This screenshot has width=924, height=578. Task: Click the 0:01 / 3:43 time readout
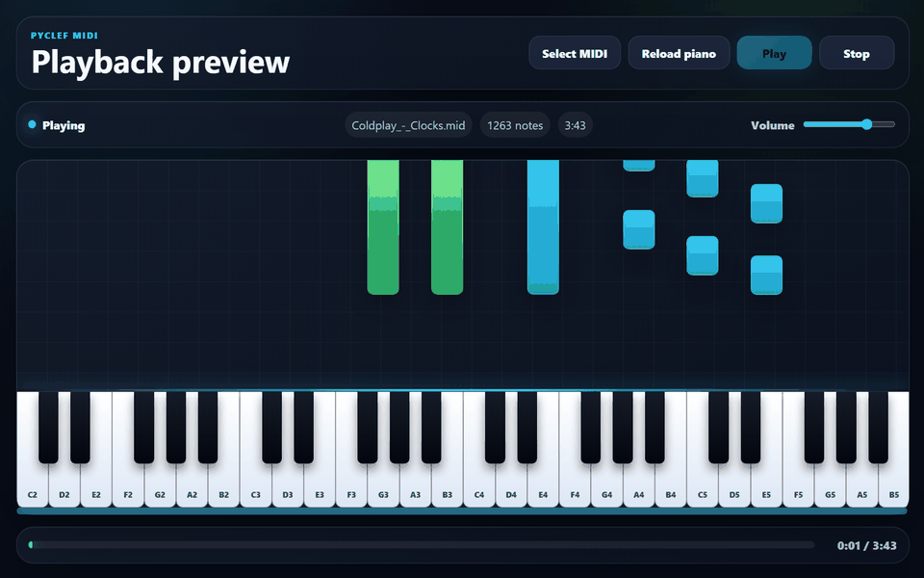point(866,545)
